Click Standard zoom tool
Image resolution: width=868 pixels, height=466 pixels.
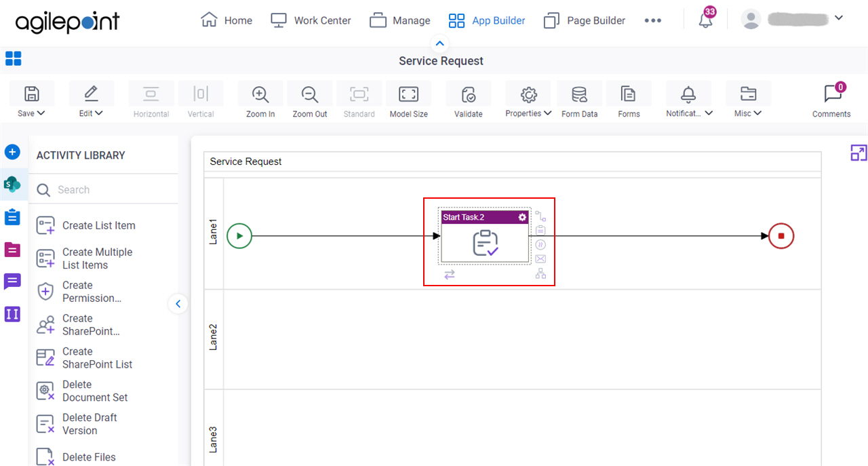coord(359,101)
